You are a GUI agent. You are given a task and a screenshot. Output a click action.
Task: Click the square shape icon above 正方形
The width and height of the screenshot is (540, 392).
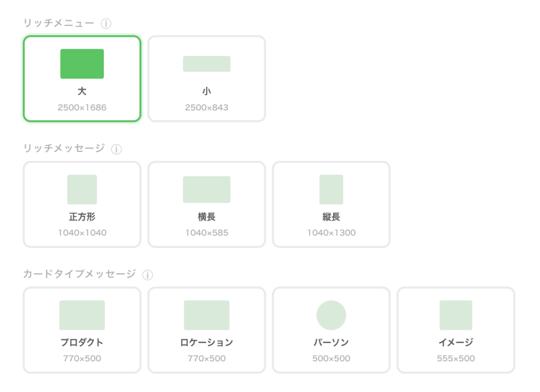click(82, 189)
